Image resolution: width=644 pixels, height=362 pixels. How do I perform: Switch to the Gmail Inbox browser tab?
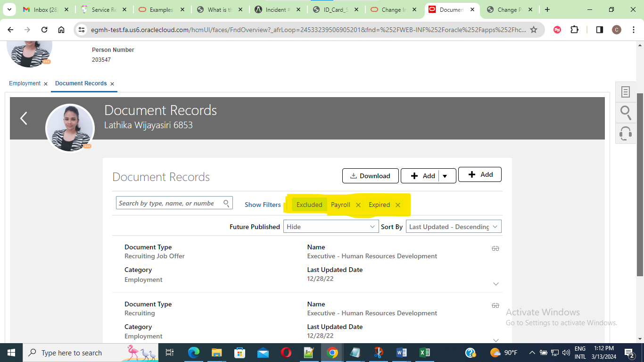point(45,9)
